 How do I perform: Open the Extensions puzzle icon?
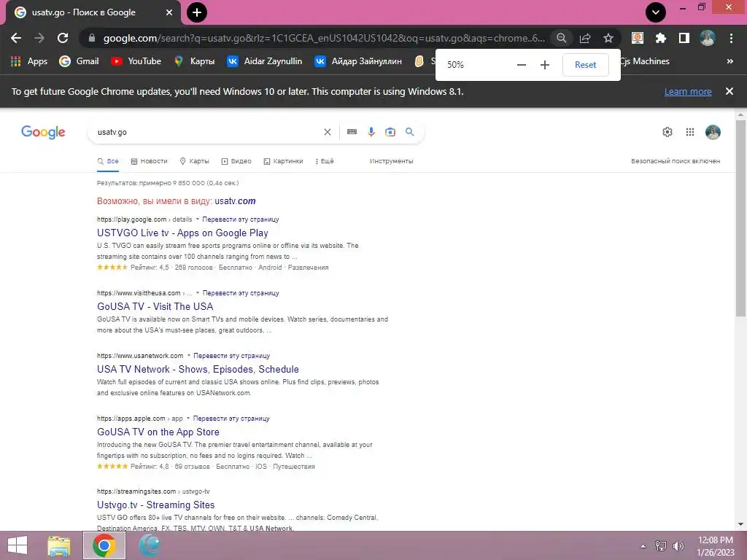click(x=661, y=38)
